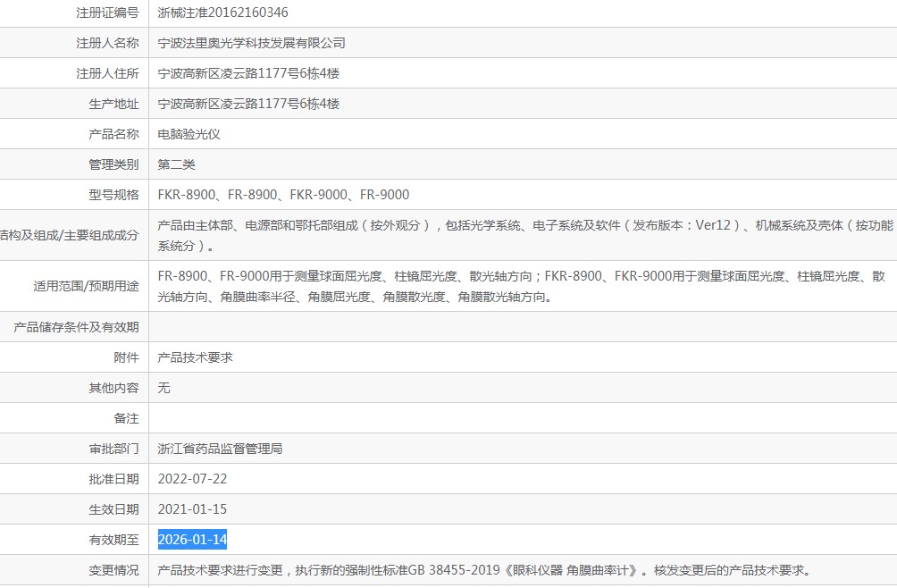
Task: Click attachment value 产品技术要求
Action: pos(195,357)
